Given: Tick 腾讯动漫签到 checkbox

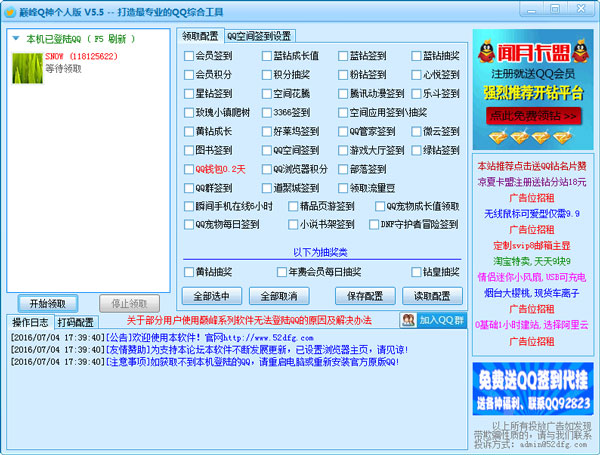Looking at the screenshot, I should pos(343,93).
